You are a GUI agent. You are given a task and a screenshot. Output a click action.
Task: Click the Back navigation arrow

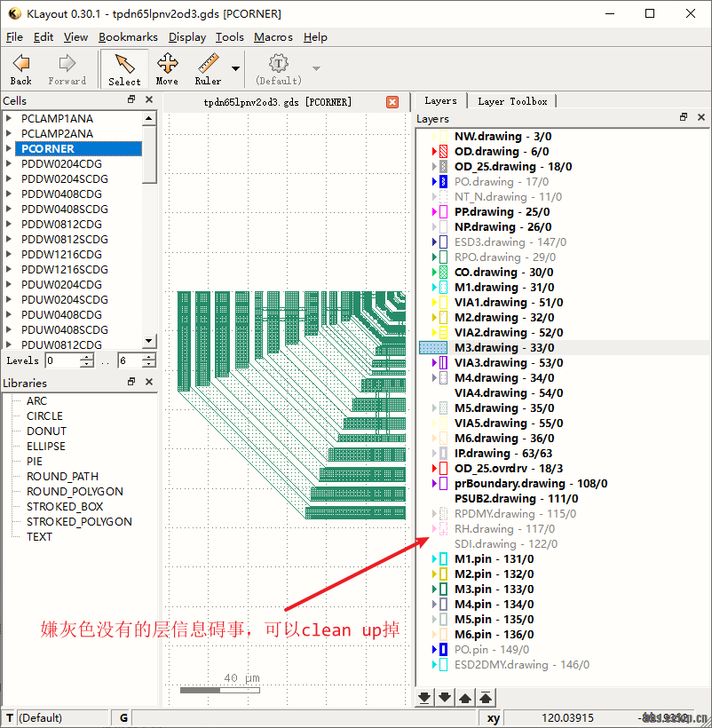coord(21,68)
